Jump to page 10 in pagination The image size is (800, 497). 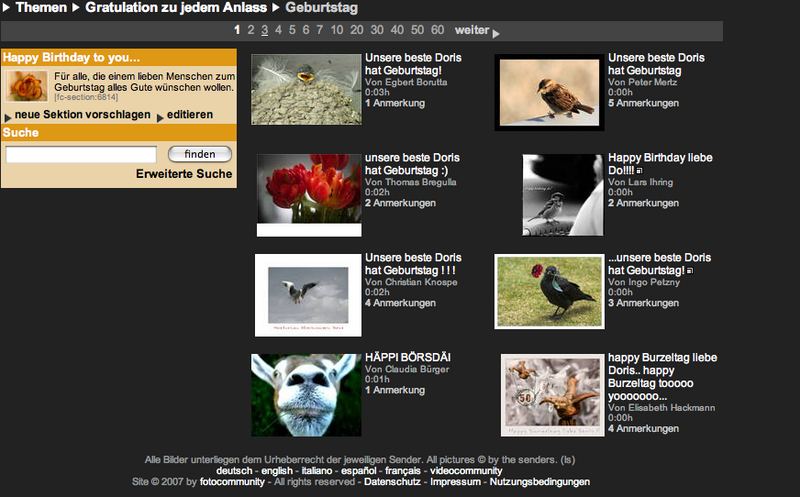336,30
